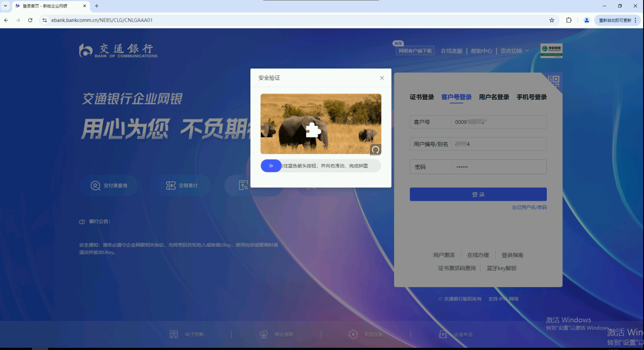Close the 安全验证 dialog

[382, 78]
